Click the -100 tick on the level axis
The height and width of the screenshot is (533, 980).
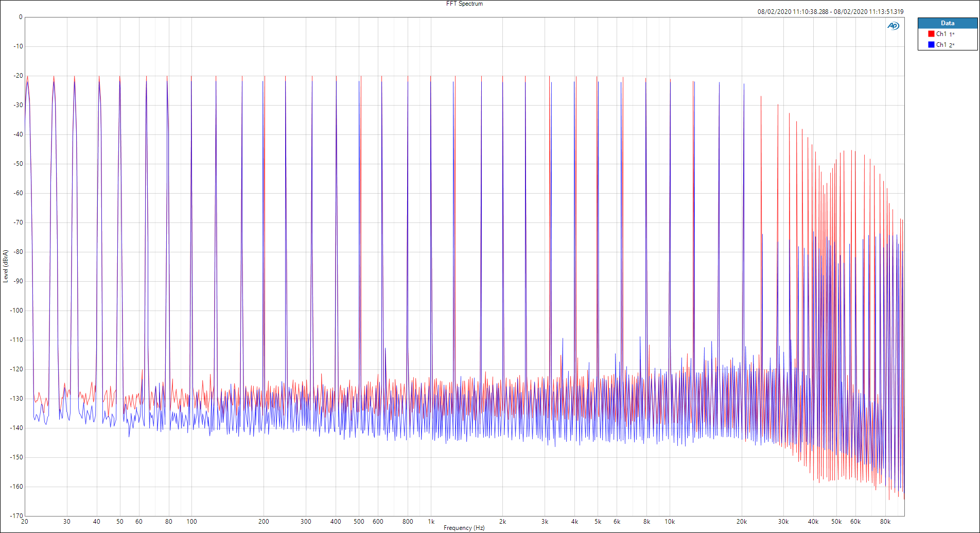pyautogui.click(x=17, y=311)
